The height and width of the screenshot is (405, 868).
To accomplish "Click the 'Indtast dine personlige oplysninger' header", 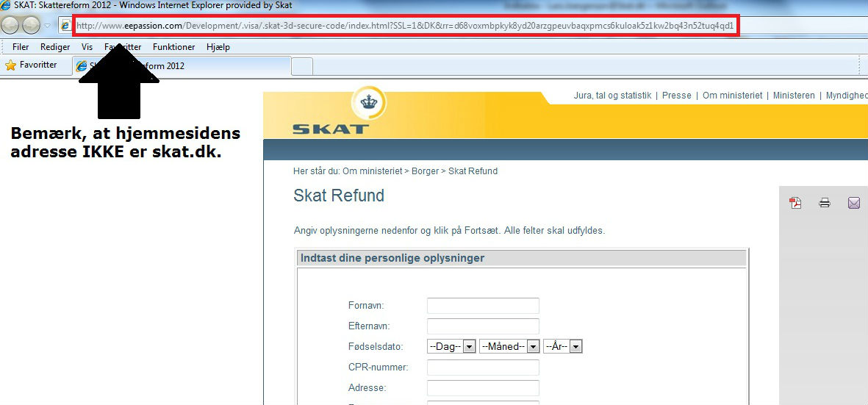I will tap(520, 258).
